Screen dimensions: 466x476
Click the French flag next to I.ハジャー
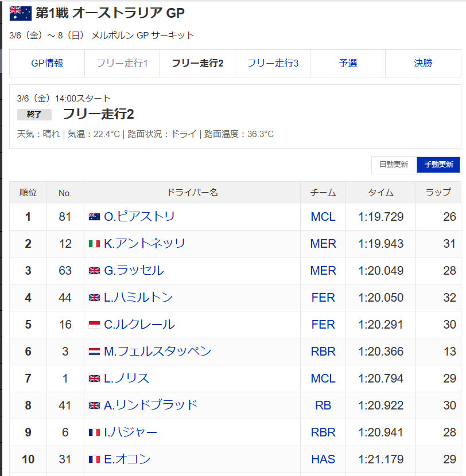pos(94,432)
